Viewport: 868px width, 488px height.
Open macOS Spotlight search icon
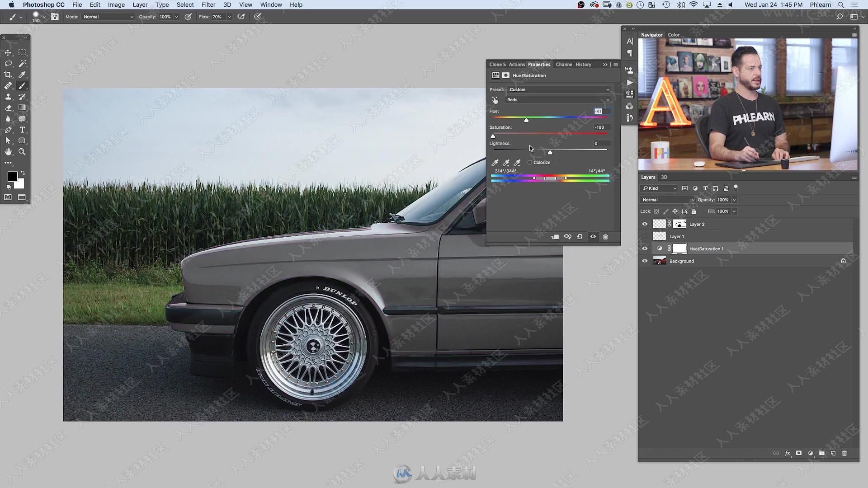841,5
